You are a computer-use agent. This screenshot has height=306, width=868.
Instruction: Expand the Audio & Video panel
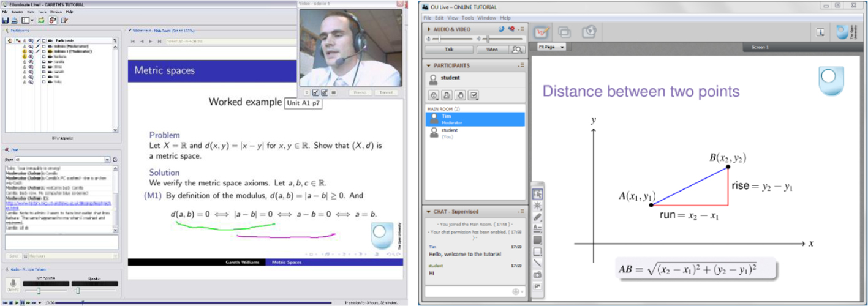click(x=429, y=29)
